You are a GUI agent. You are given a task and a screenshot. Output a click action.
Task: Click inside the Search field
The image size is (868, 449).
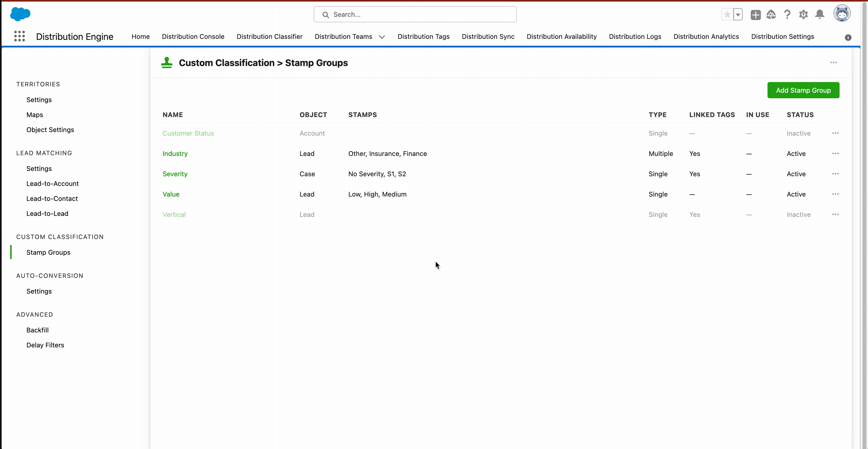tap(415, 14)
